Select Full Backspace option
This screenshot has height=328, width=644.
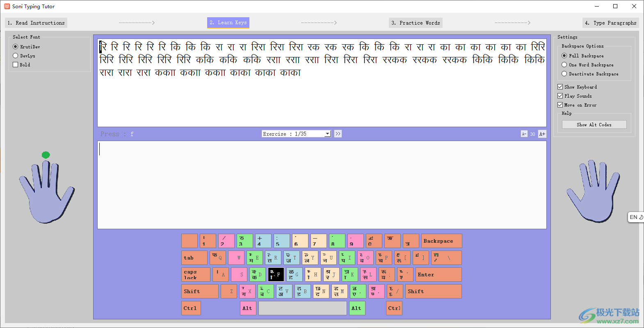coord(582,56)
